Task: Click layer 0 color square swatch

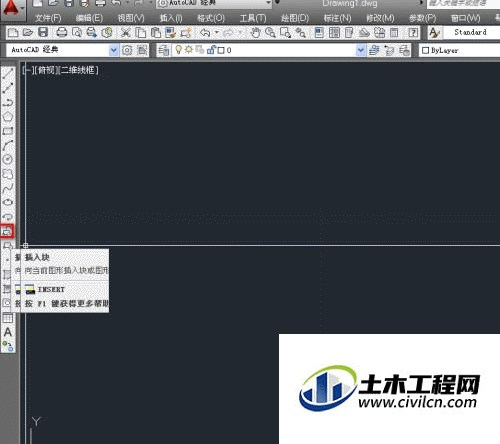Action: point(221,50)
